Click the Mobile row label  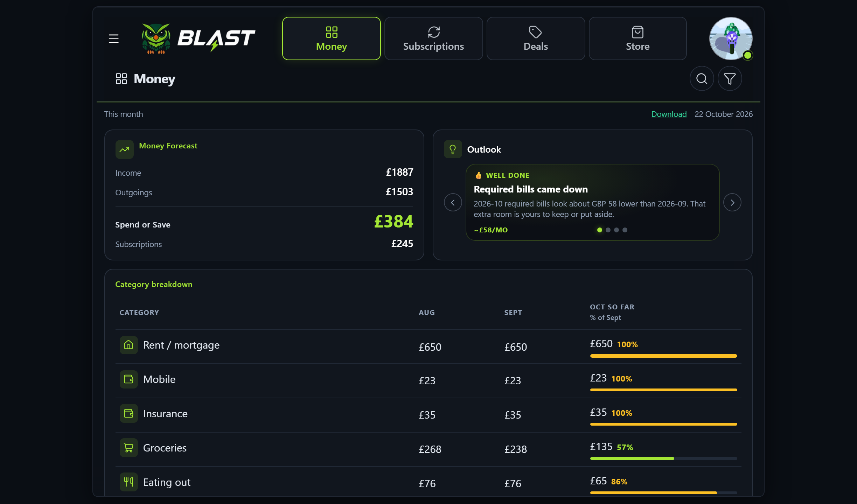click(x=159, y=379)
